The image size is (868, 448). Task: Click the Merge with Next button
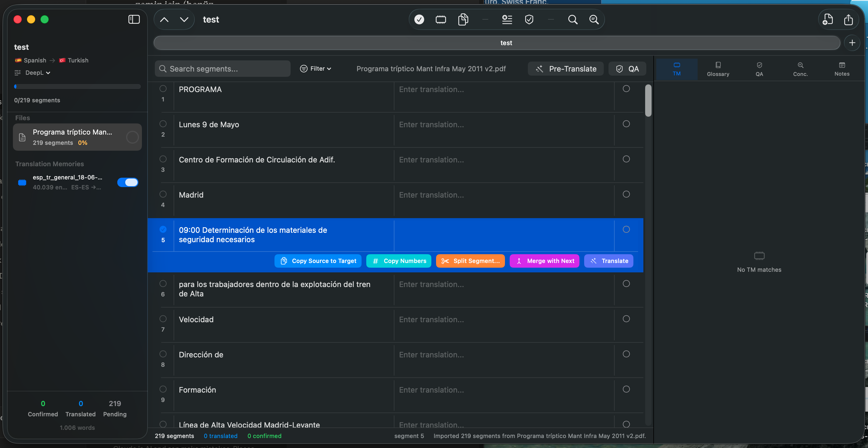(545, 261)
